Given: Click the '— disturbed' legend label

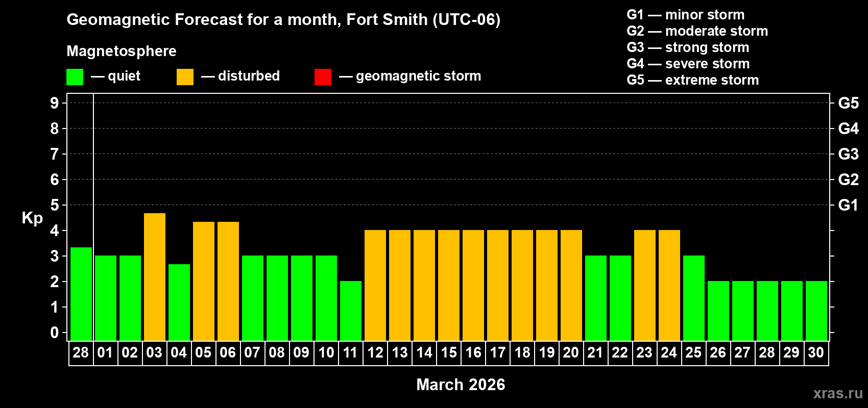Looking at the screenshot, I should click(240, 76).
